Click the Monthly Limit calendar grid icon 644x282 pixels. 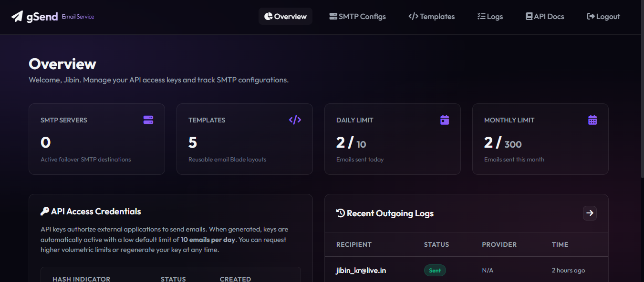[592, 120]
